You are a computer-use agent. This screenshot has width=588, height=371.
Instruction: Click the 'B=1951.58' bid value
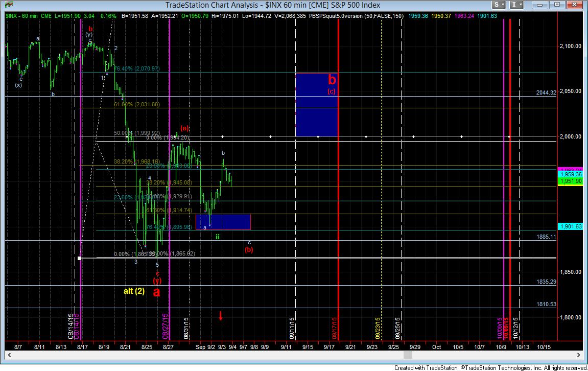coord(135,16)
